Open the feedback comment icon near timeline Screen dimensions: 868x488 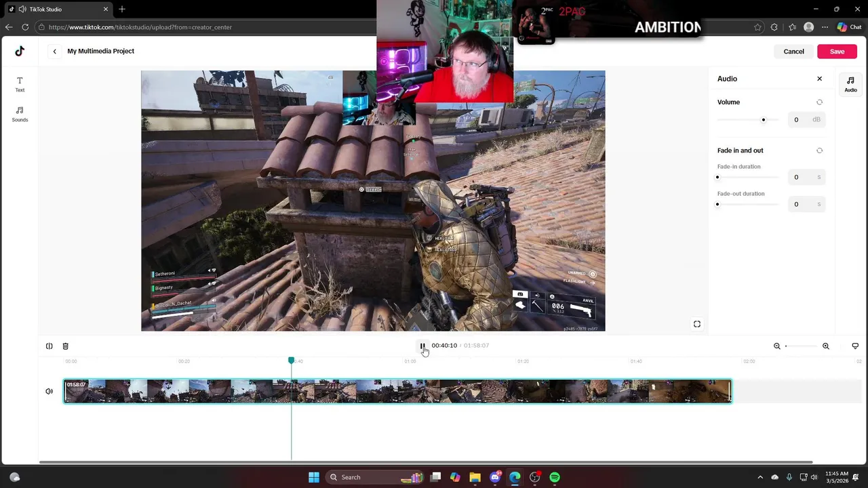click(855, 346)
